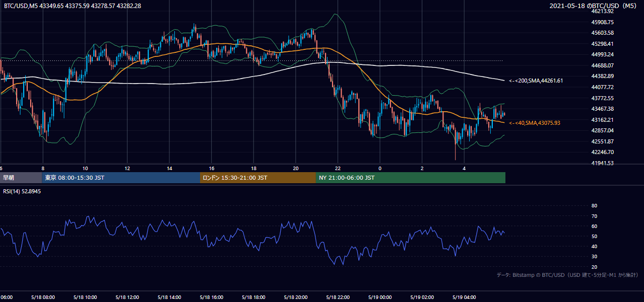Click the 200 SMA label 44261.61
644x302 pixels.
[536, 81]
